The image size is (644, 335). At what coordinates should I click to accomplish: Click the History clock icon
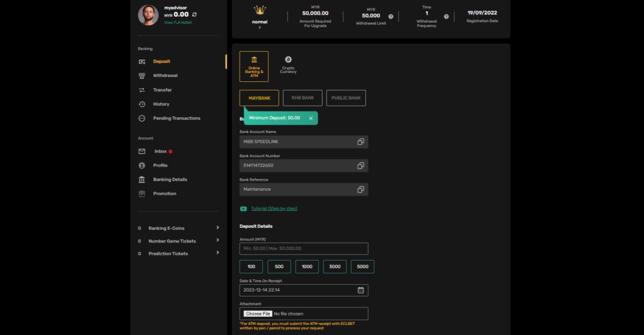[x=142, y=105]
